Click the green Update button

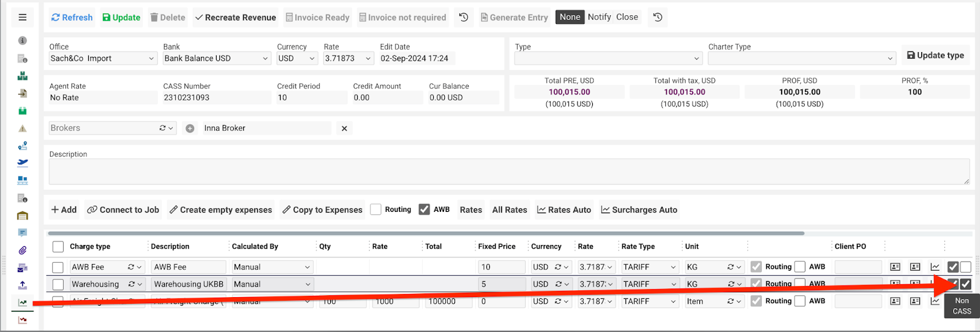point(121,17)
